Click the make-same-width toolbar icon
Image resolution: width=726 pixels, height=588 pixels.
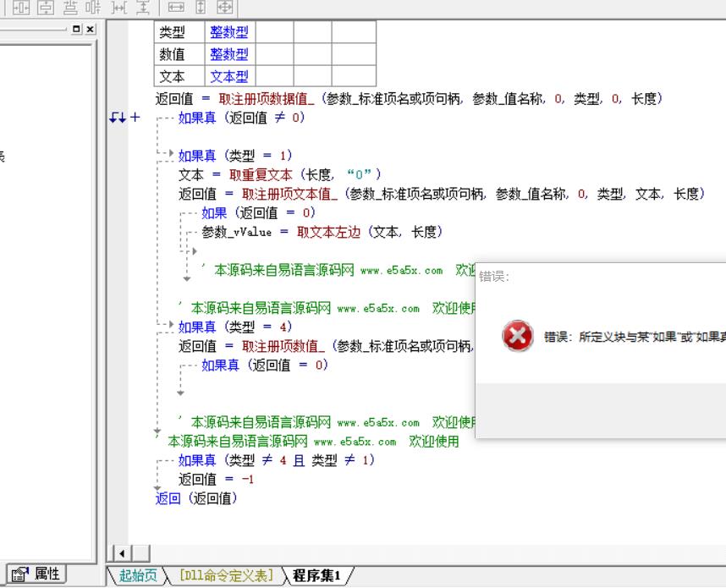[x=177, y=8]
